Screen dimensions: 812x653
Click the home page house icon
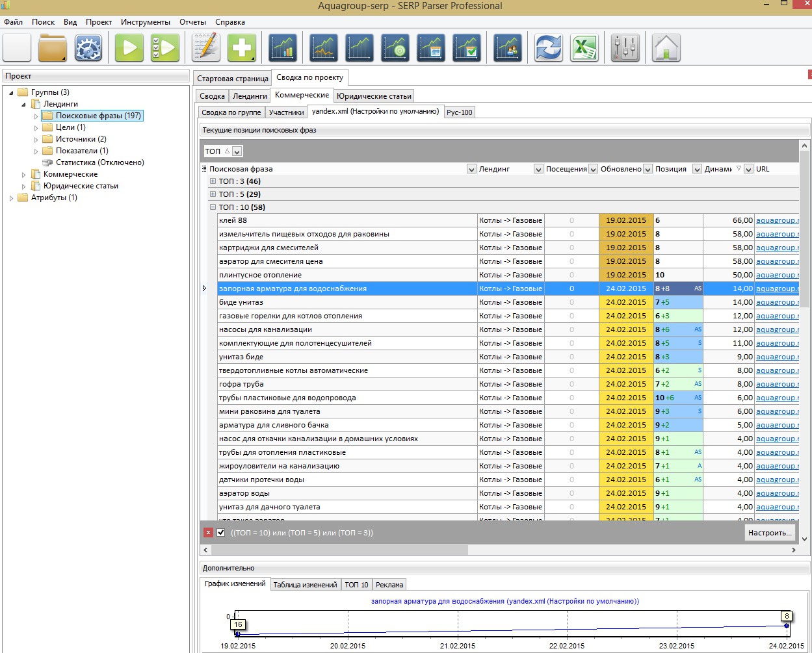[x=666, y=48]
